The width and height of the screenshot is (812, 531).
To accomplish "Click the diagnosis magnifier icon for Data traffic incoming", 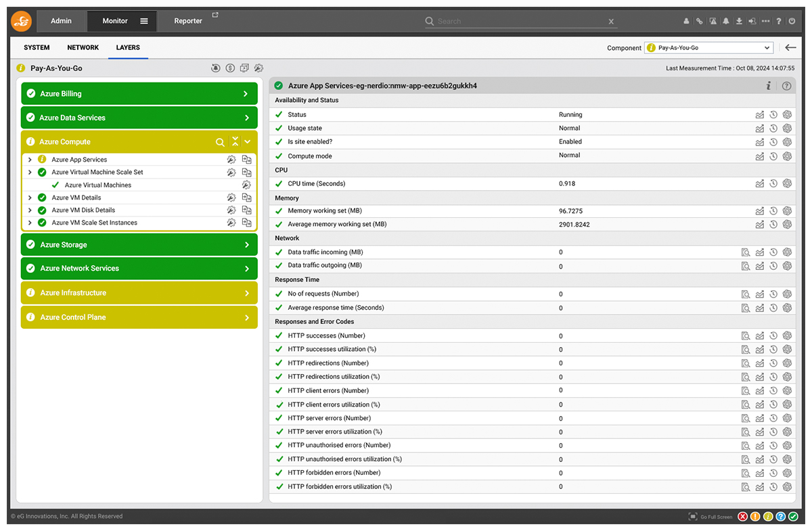I will pyautogui.click(x=746, y=252).
